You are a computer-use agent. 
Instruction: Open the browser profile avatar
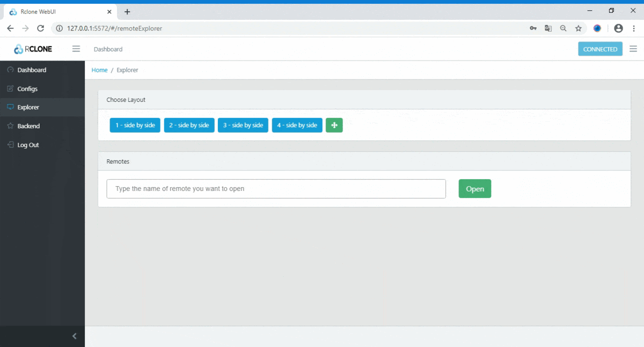click(618, 28)
